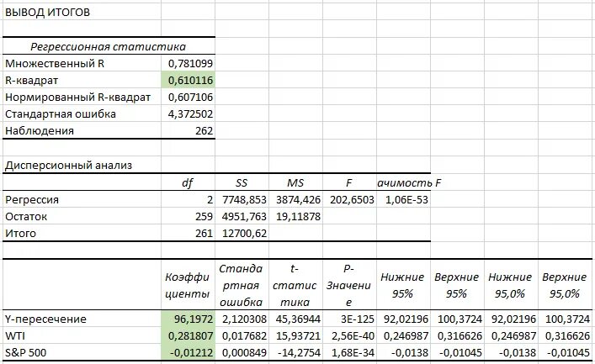The height and width of the screenshot is (364, 595).
Task: Click the Значимость F column header
Action: [x=409, y=182]
